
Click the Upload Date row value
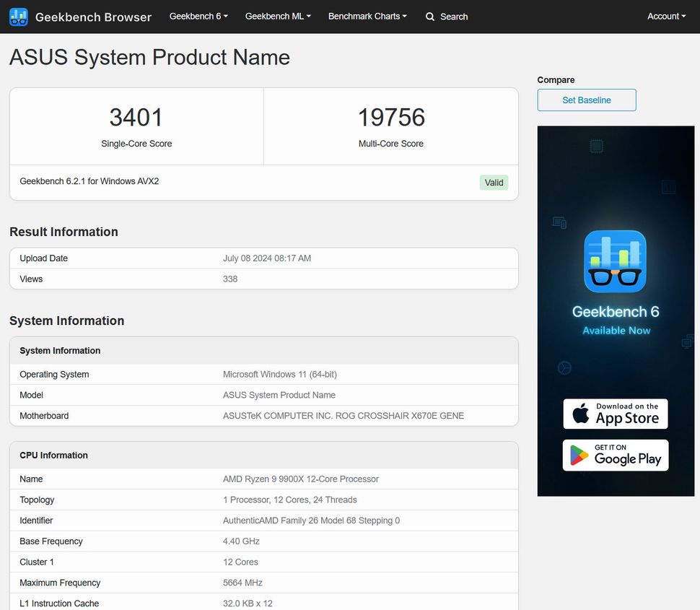[266, 258]
